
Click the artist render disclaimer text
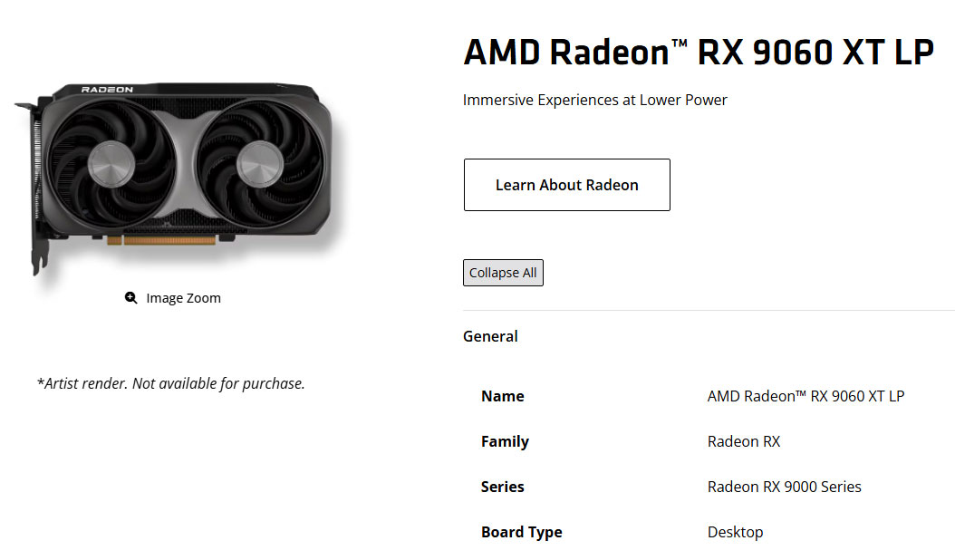click(171, 383)
